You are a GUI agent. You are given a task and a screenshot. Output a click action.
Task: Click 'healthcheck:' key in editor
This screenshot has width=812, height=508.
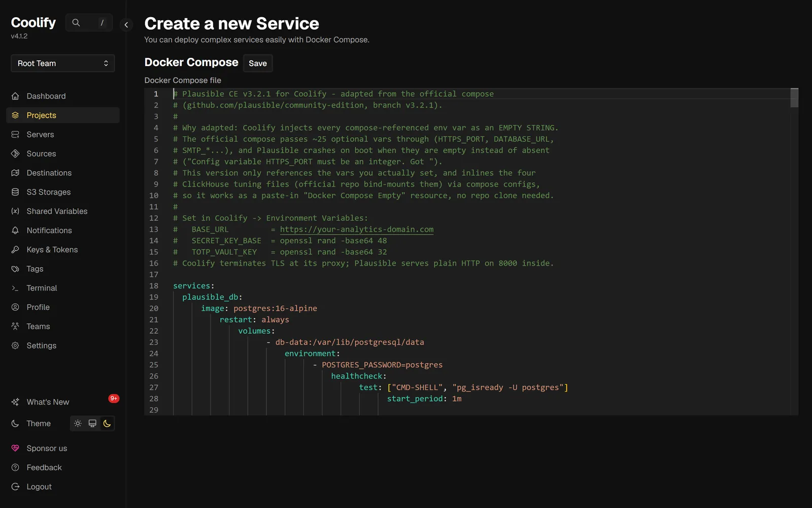coord(359,376)
